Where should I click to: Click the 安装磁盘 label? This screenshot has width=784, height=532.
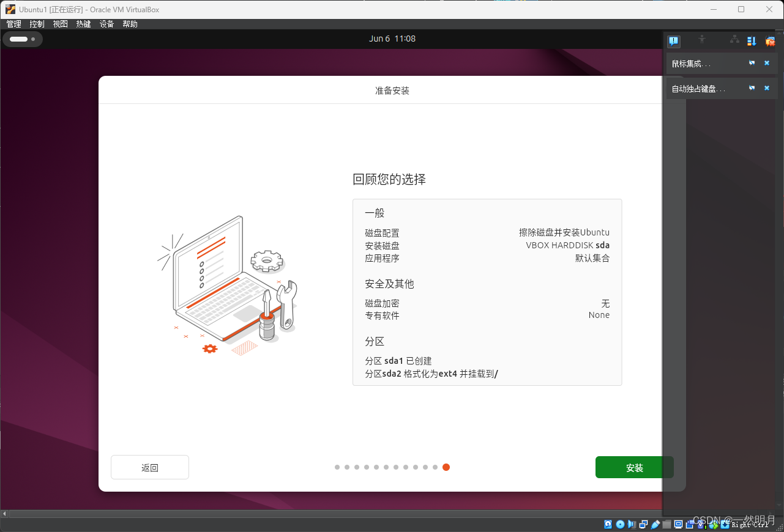click(x=382, y=245)
